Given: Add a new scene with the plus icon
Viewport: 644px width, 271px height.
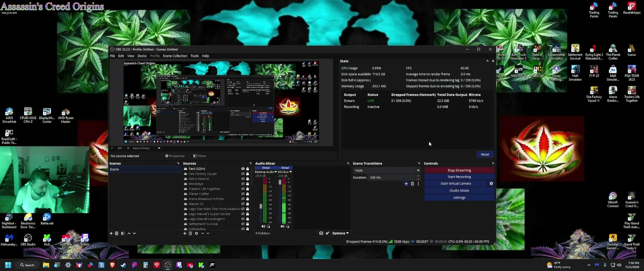Looking at the screenshot, I should click(x=111, y=233).
